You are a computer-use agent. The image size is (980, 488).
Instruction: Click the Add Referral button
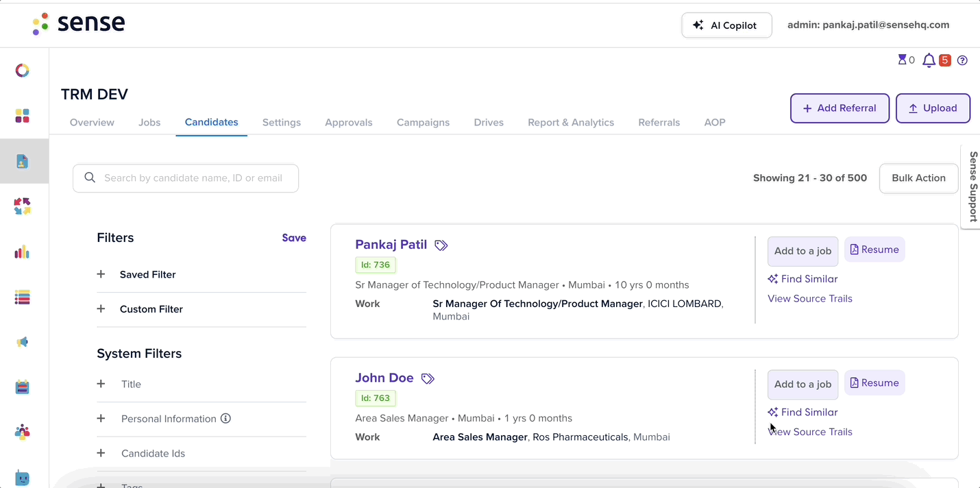840,108
